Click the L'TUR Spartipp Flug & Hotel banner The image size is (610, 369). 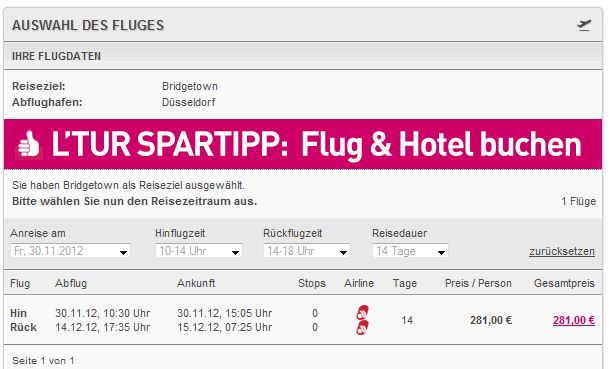[303, 144]
